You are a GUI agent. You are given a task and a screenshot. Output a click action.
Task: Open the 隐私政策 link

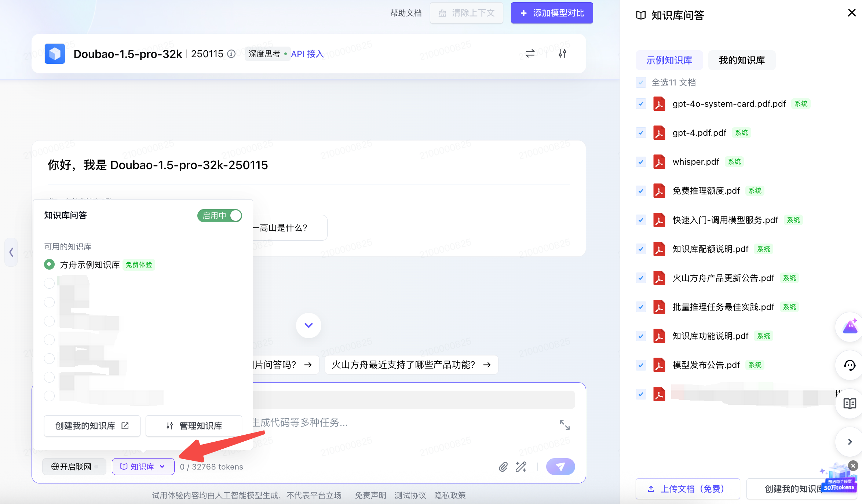click(x=450, y=496)
